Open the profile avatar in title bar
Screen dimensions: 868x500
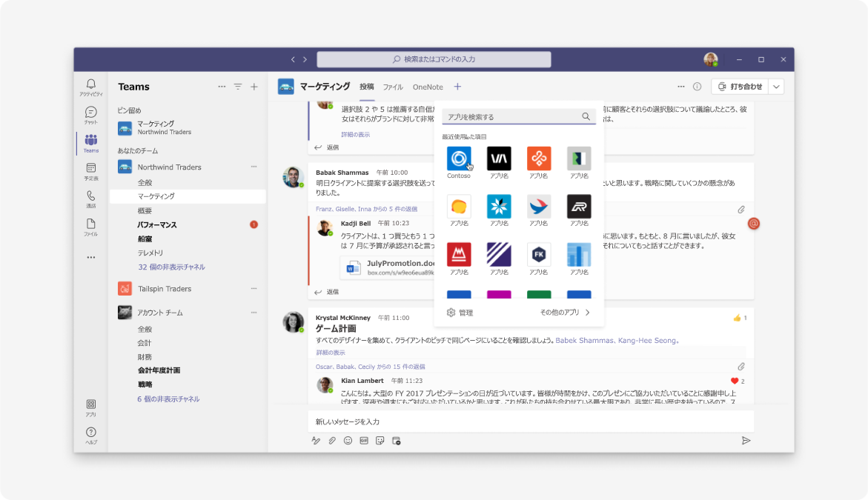click(x=711, y=59)
